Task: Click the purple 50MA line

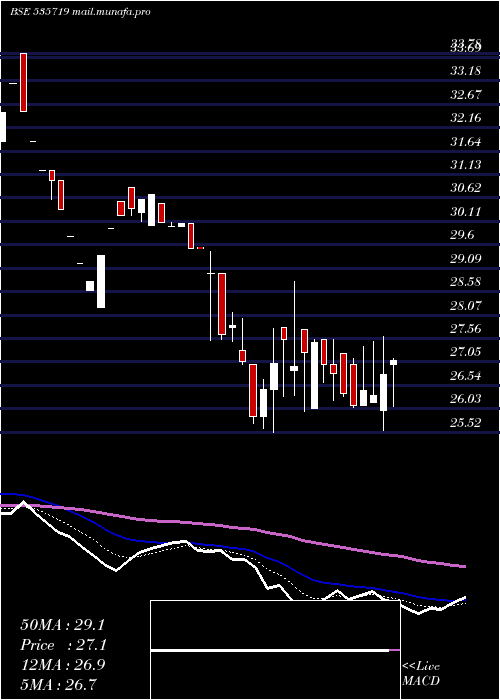Action: [x=232, y=528]
